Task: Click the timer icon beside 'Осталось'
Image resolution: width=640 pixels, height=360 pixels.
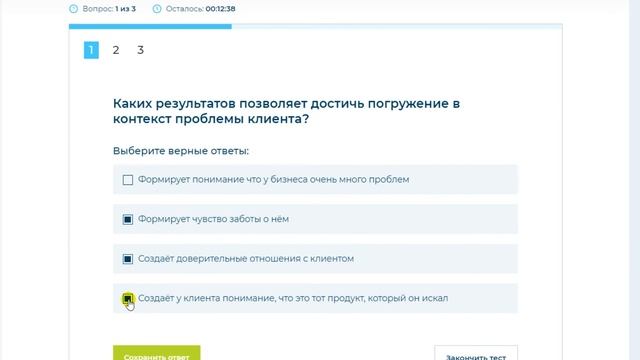Action: (157, 9)
